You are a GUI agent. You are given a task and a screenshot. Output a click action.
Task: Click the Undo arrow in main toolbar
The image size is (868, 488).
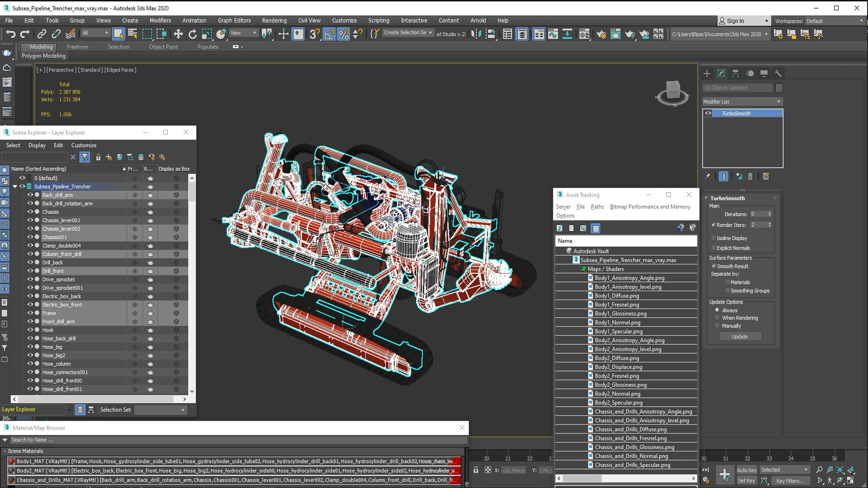10,34
